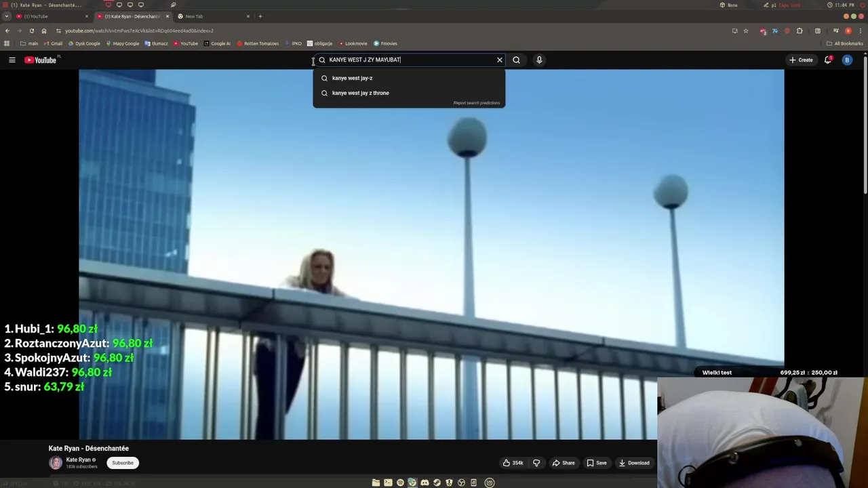Open Spotify from the taskbar
This screenshot has height=488, width=868.
point(400,483)
